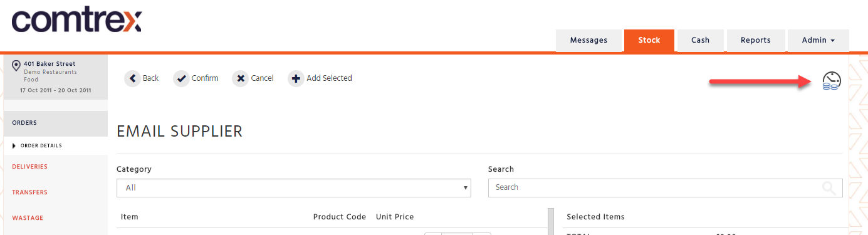
Task: Go to the Reports tab
Action: (x=756, y=40)
